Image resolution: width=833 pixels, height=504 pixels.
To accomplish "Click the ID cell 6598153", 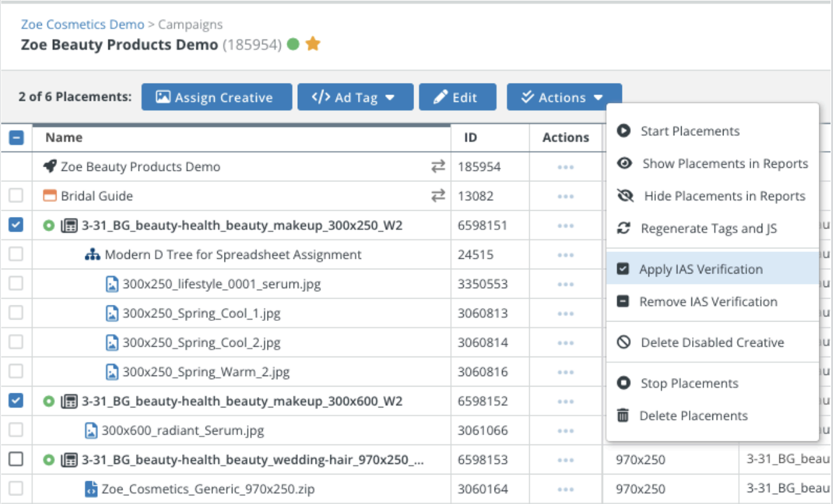I will pos(483,460).
